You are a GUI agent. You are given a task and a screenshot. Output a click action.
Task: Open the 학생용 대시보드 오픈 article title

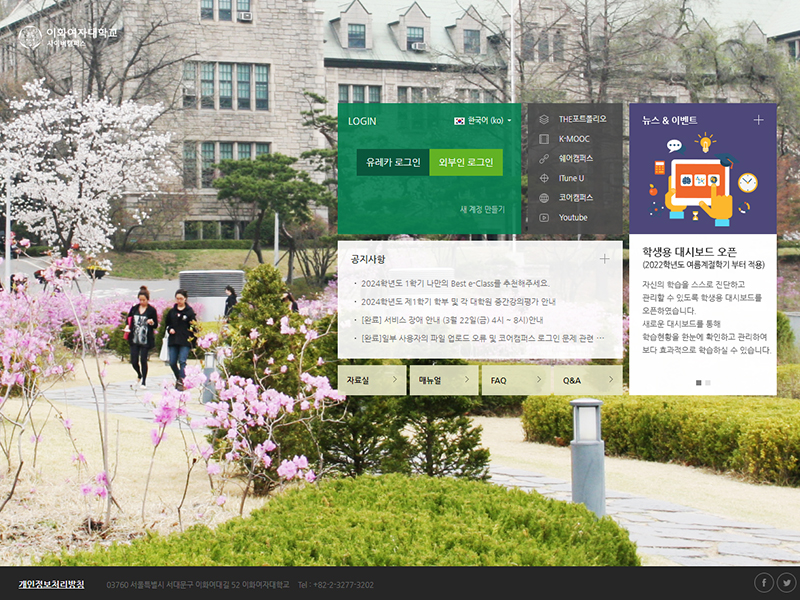pos(689,252)
